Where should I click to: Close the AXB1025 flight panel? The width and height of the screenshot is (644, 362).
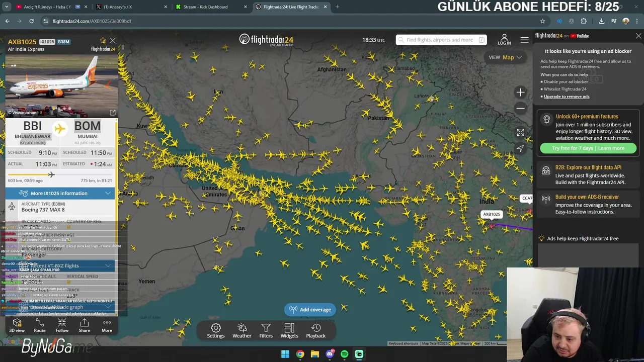tap(113, 41)
